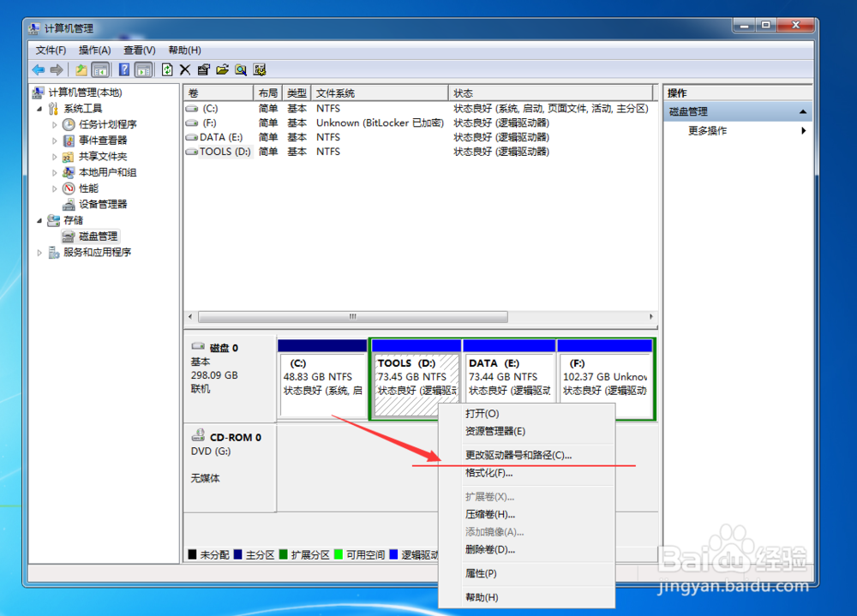Expand the 任务计划程序 node
Viewport: 857px width, 616px height.
click(54, 124)
